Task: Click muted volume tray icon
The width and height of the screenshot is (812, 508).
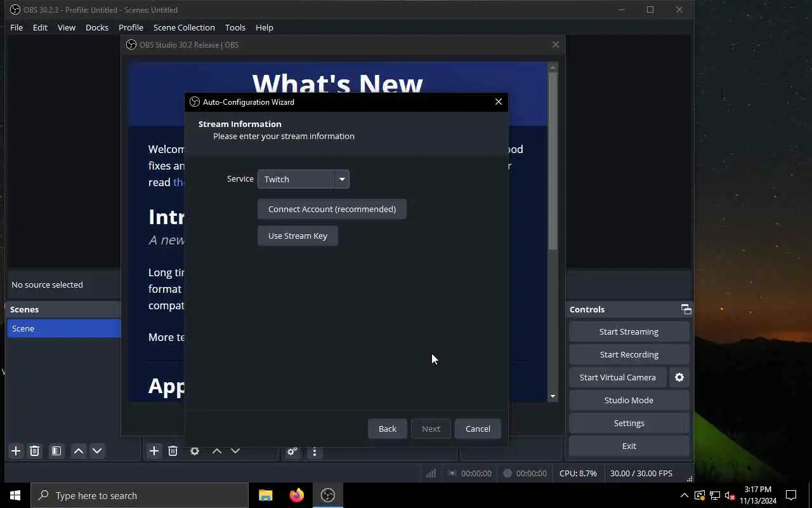Action: click(730, 495)
